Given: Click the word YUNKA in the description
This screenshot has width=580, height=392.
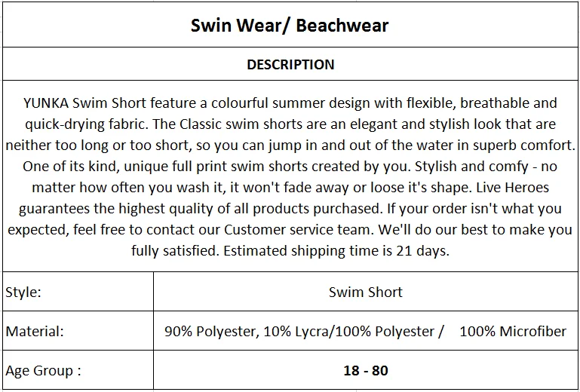Looking at the screenshot, I should click(46, 103).
